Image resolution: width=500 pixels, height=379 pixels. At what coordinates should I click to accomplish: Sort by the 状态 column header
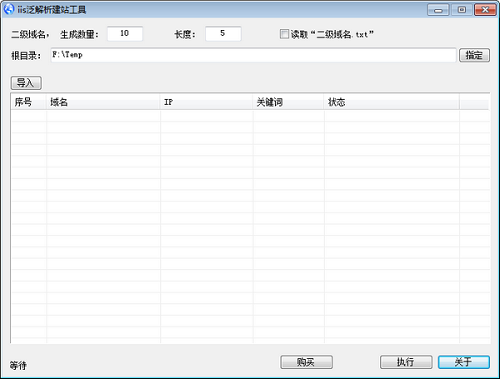[x=392, y=102]
